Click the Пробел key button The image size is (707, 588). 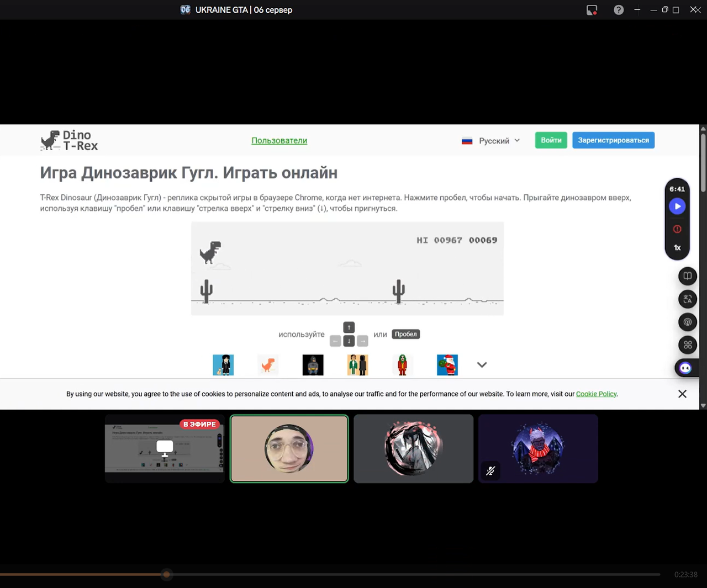(x=406, y=334)
